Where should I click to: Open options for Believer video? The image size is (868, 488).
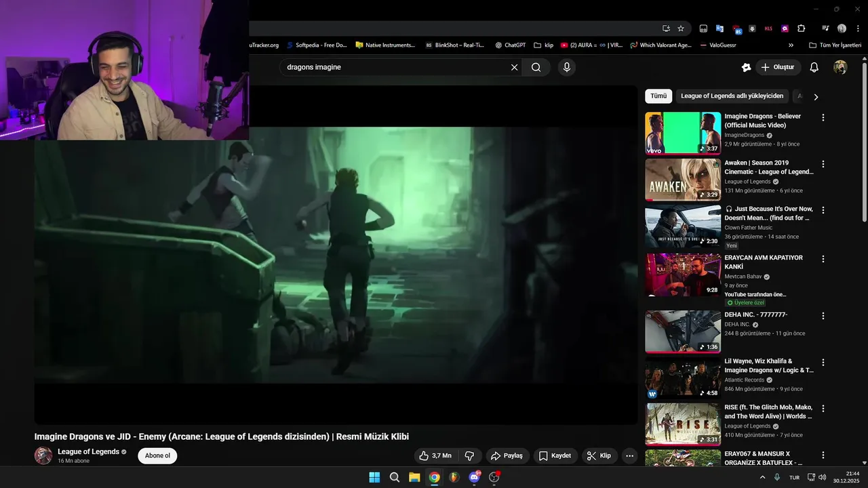(x=823, y=117)
